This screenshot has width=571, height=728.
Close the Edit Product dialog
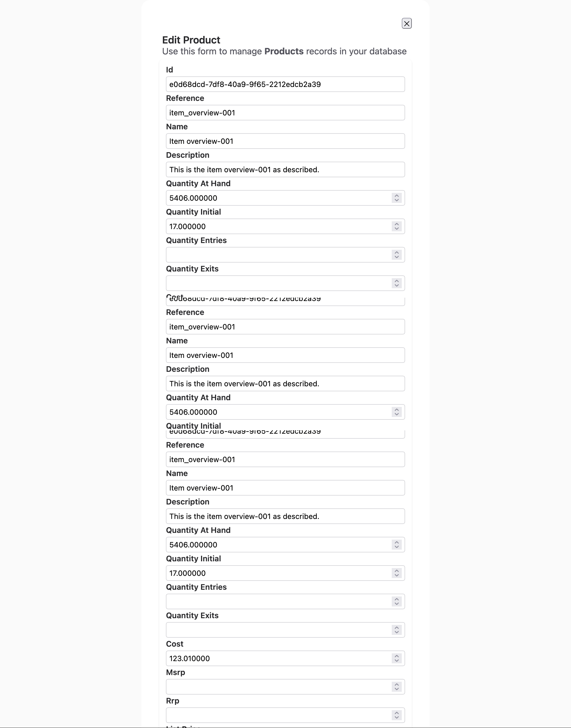(407, 23)
